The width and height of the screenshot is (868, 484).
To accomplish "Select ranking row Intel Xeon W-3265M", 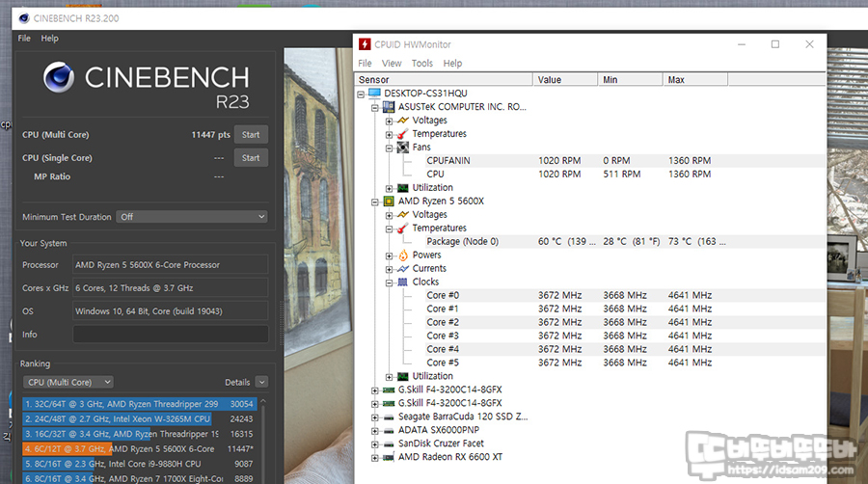I will (x=140, y=418).
